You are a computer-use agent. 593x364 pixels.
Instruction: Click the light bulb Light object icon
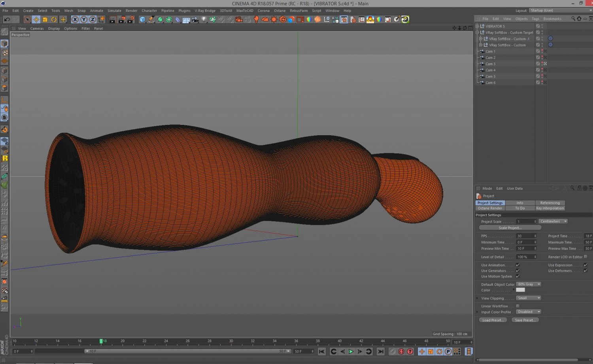[x=204, y=19]
